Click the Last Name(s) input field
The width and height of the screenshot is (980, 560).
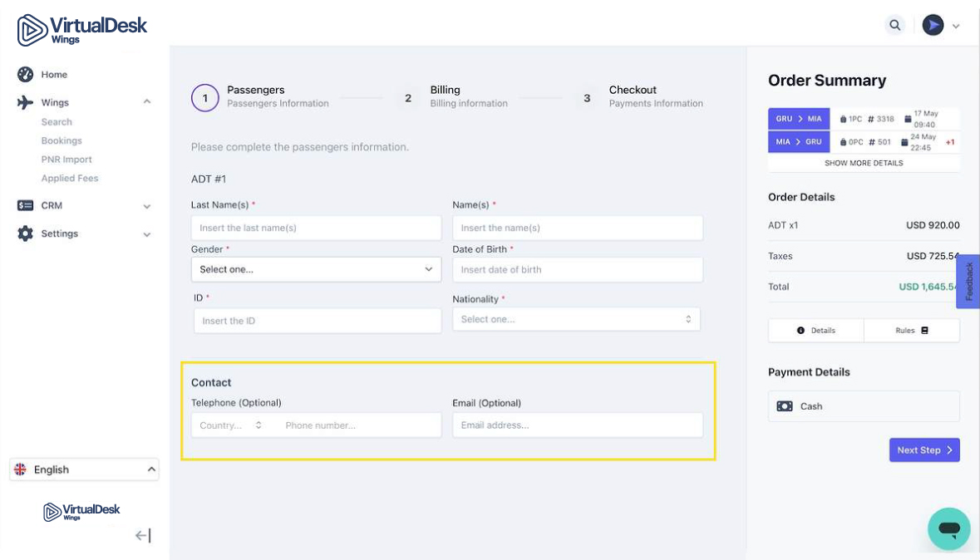click(x=316, y=228)
